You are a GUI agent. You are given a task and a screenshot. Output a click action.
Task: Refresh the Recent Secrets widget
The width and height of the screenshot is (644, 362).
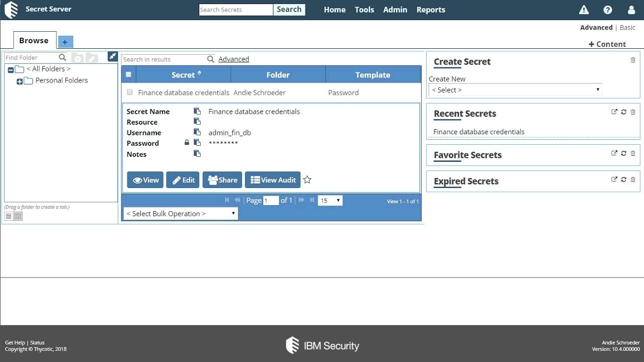[x=624, y=112]
